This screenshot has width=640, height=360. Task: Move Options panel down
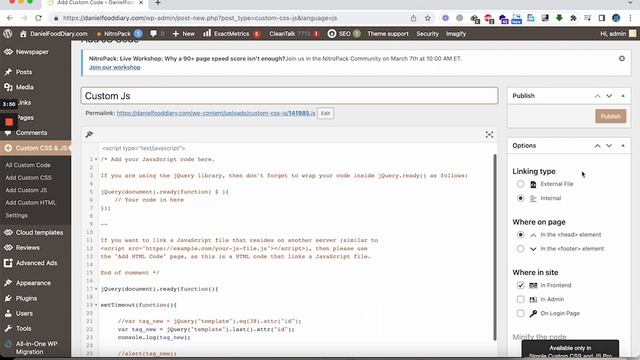click(x=609, y=146)
